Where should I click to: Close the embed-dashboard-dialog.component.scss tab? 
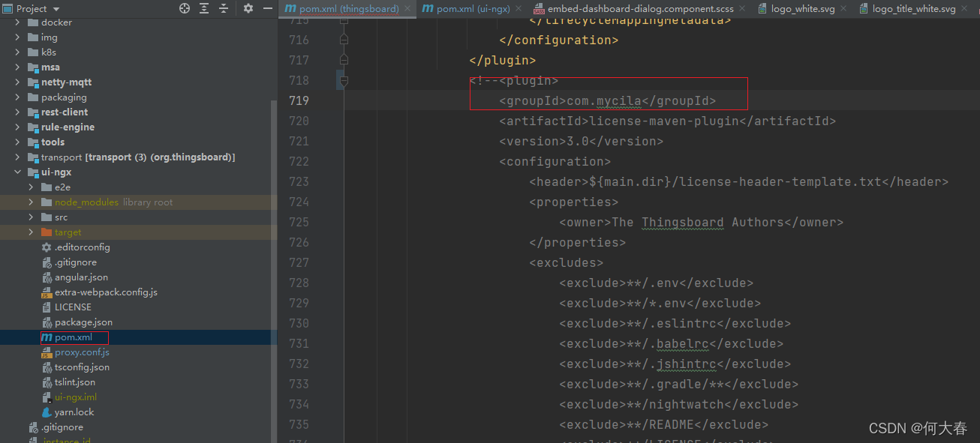pyautogui.click(x=741, y=9)
